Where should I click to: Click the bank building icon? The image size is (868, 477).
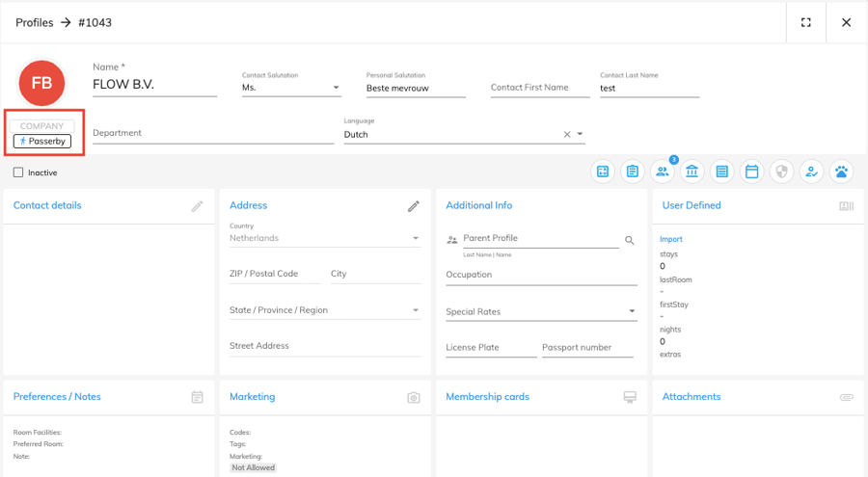[x=692, y=172]
